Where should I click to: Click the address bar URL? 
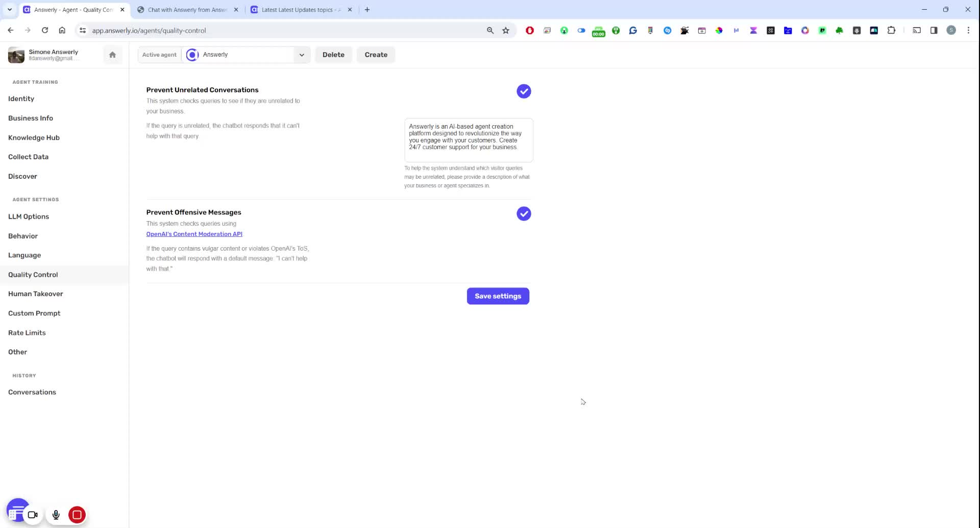(x=149, y=31)
